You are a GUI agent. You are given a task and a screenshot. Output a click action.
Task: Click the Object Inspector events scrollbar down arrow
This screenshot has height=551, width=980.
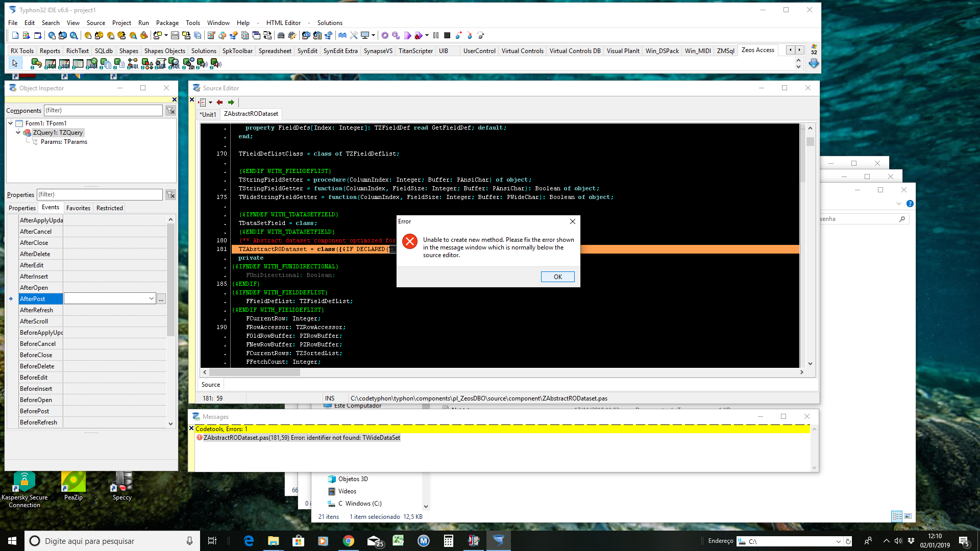[x=170, y=423]
